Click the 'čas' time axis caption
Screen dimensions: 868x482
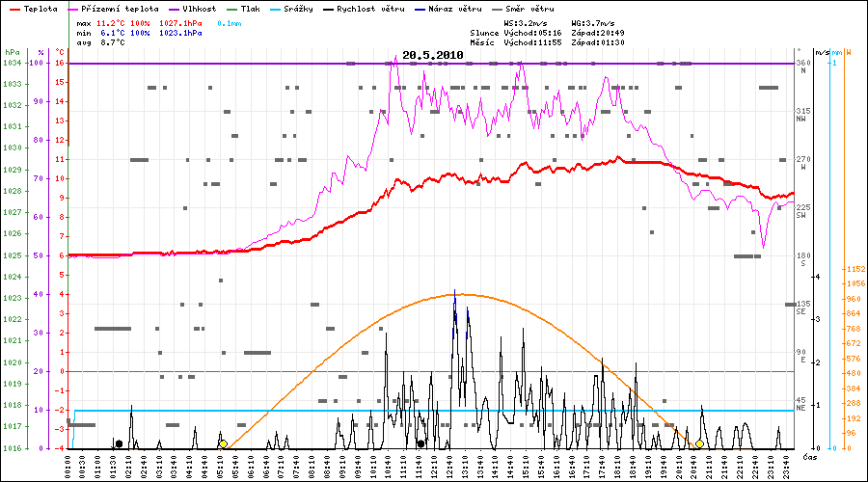pos(810,457)
